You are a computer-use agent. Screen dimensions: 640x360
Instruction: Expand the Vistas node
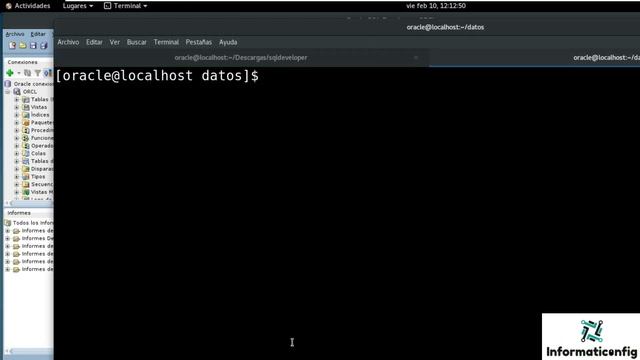click(17, 107)
